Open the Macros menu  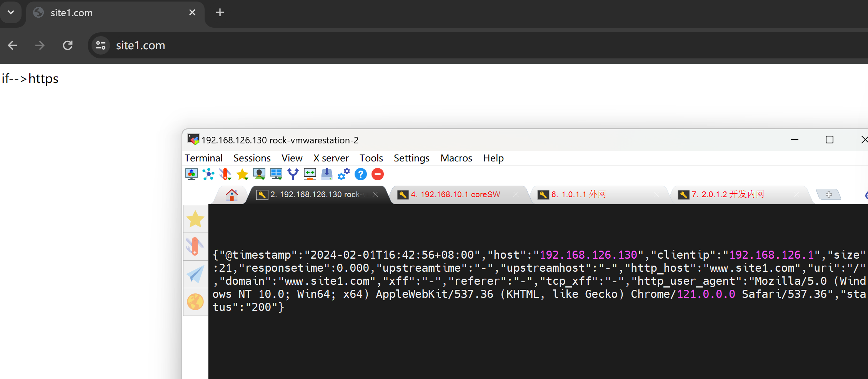tap(456, 158)
